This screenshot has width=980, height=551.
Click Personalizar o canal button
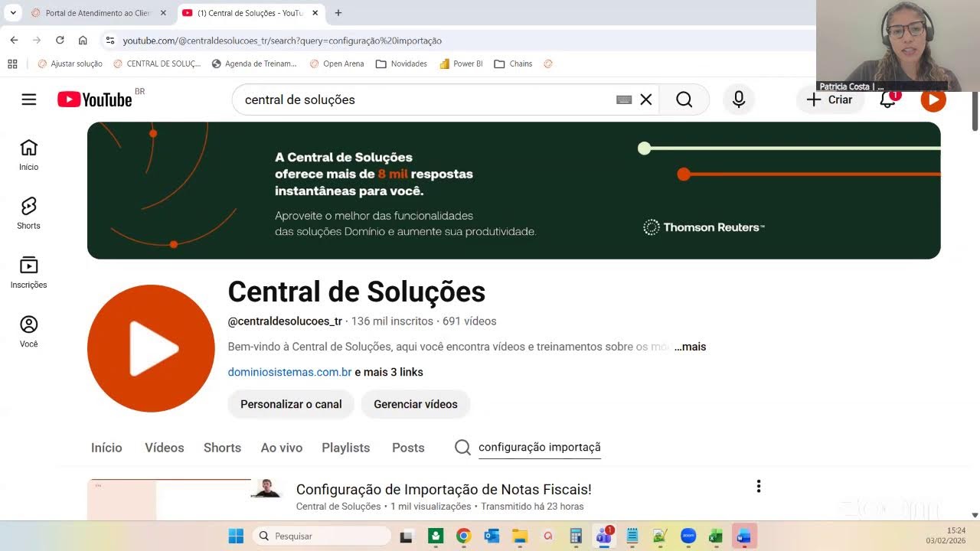tap(291, 404)
